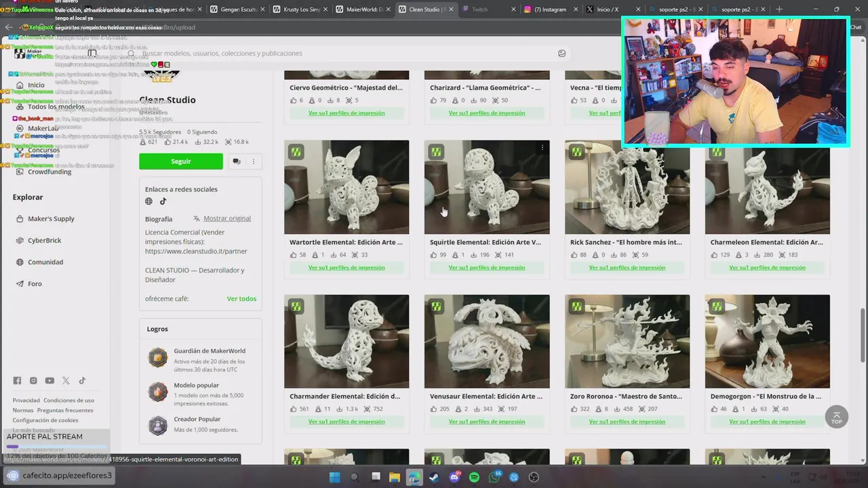Go to Inicio in the sidebar

[x=36, y=85]
